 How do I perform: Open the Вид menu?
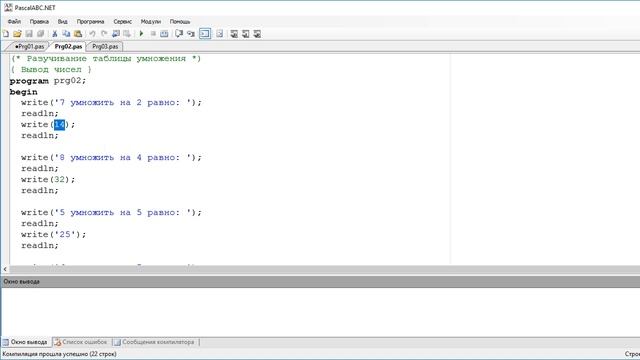coord(62,21)
